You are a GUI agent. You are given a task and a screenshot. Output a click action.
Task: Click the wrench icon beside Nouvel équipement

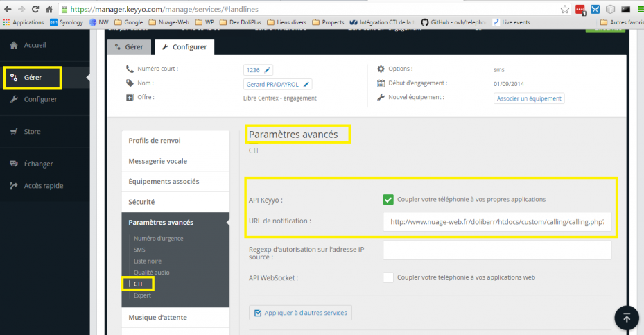point(381,97)
